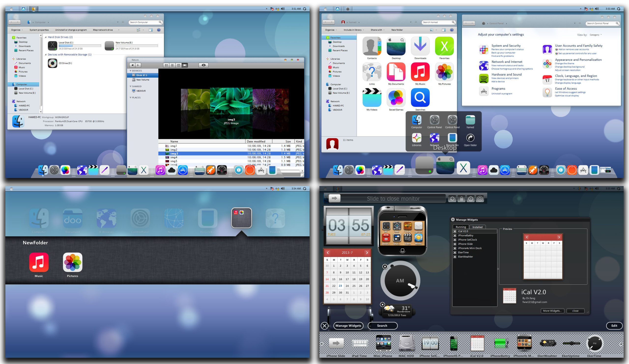Screen dimensions: 629x364
Task: Select img4 in the Nature file list
Action: tap(174, 157)
